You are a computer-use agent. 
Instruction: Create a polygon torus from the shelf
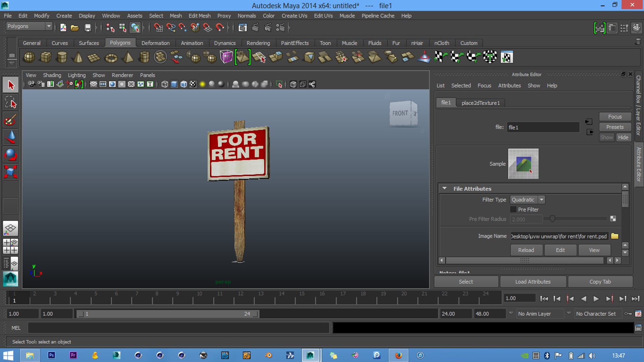click(x=111, y=57)
